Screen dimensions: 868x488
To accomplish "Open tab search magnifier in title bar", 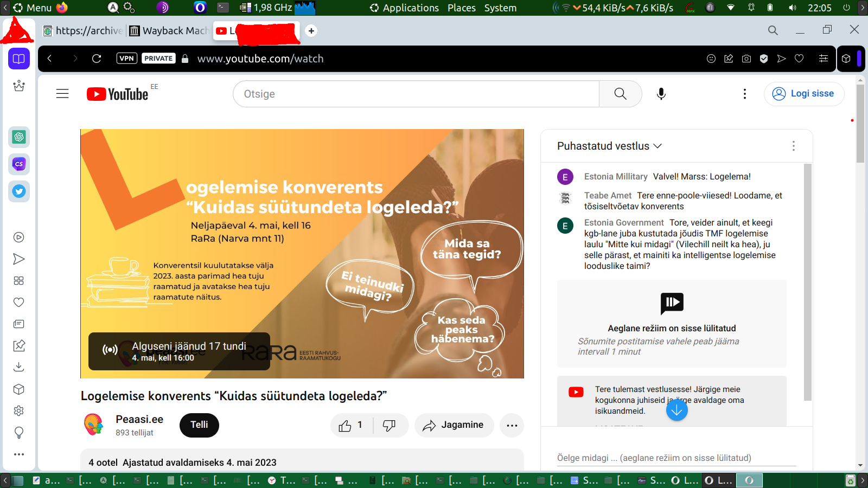I will click(773, 30).
